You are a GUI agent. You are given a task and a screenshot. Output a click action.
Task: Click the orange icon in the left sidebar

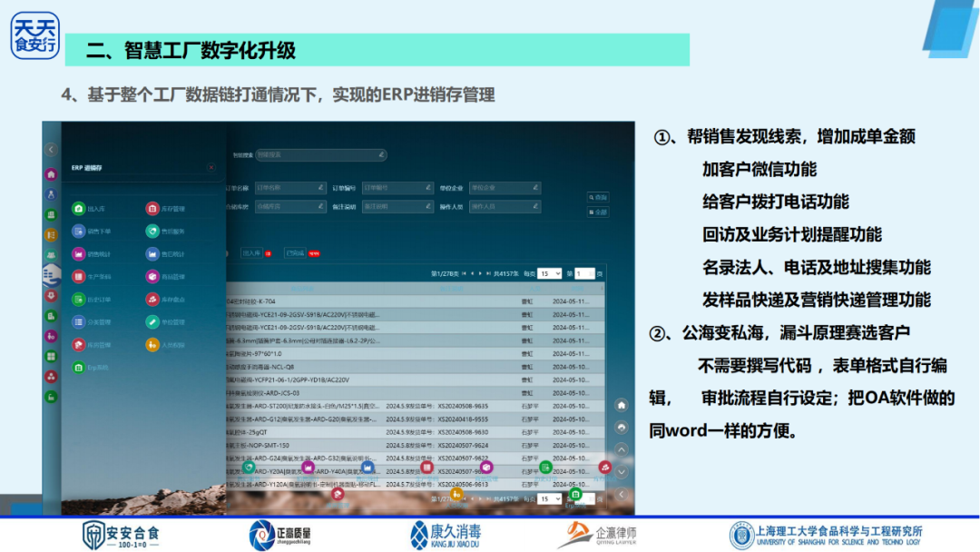coord(51,235)
